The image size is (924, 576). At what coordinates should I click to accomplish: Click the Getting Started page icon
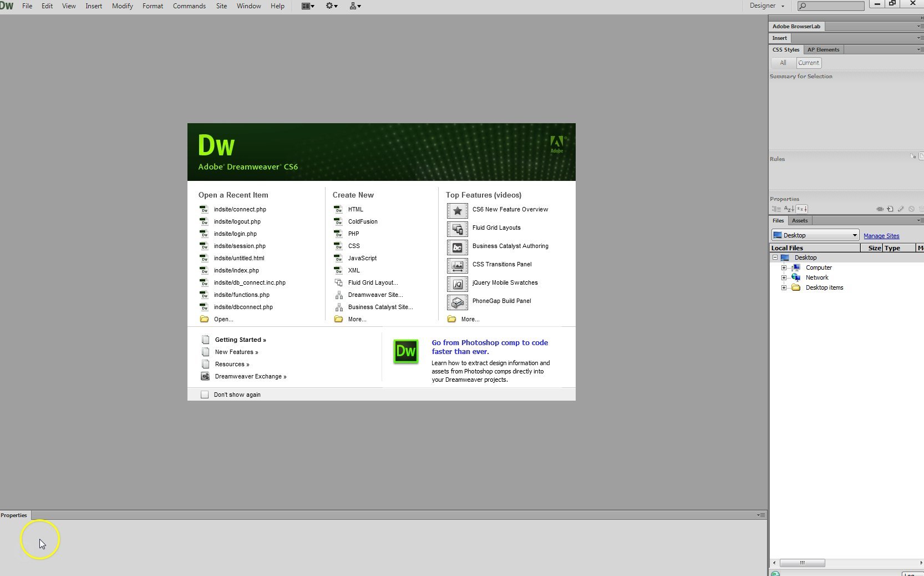[x=205, y=340]
